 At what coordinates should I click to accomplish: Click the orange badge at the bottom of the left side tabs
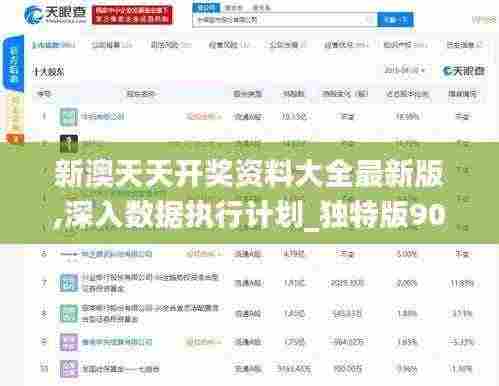click(x=15, y=138)
